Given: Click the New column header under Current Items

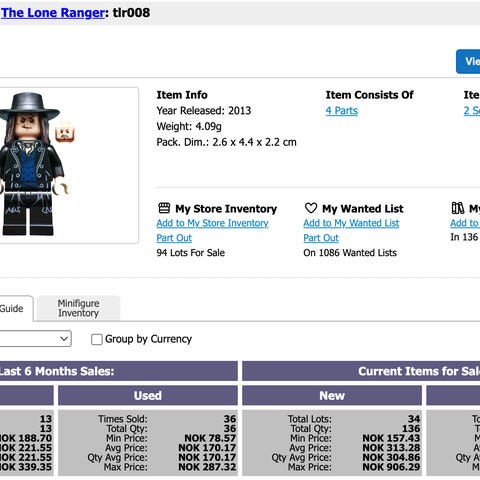Looking at the screenshot, I should click(332, 395).
